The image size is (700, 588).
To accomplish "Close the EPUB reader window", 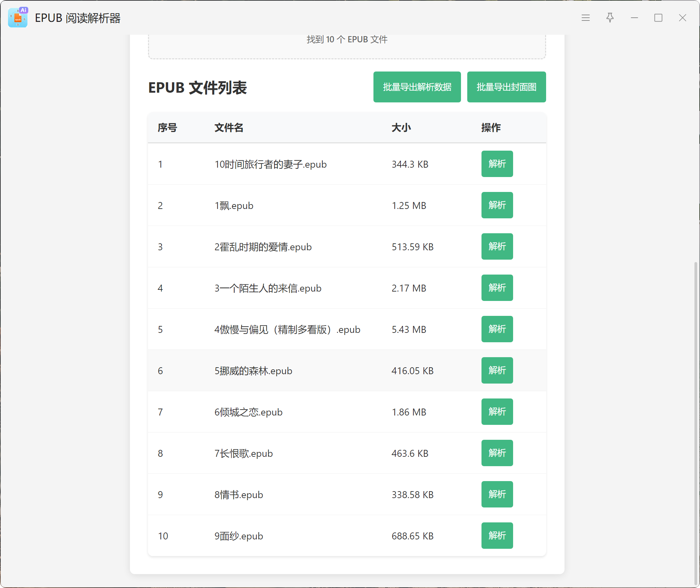I will [682, 18].
